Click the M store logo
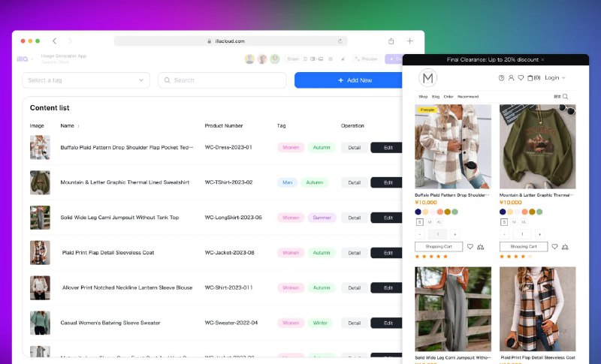Image resolution: width=601 pixels, height=364 pixels. pos(427,78)
